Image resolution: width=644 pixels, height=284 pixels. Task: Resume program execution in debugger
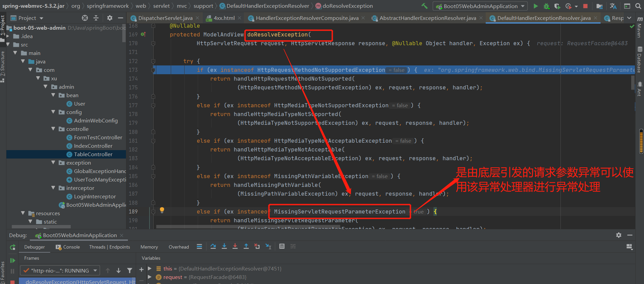coord(12,260)
